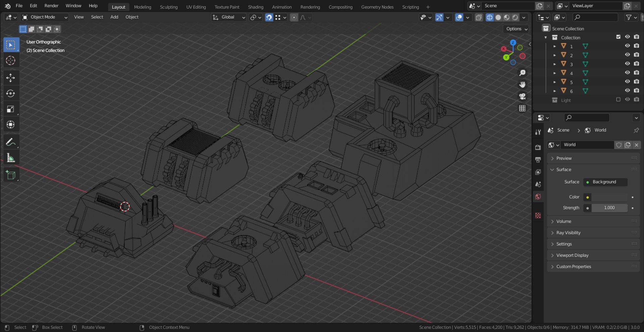Open the View Layer properties tab
This screenshot has height=332, width=644.
(538, 172)
